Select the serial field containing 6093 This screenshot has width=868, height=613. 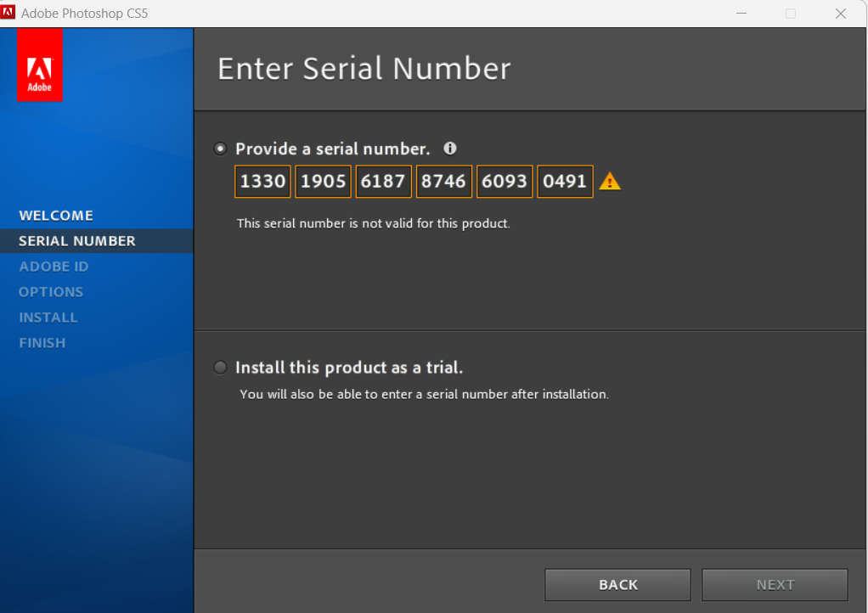504,182
